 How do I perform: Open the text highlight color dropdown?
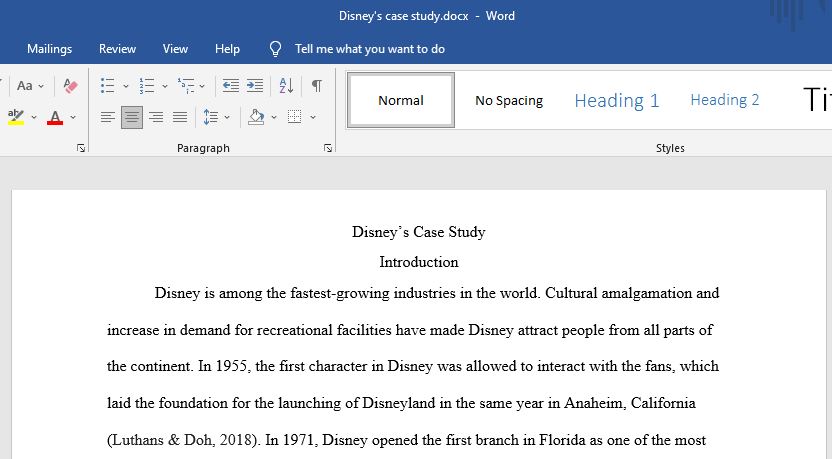(34, 117)
